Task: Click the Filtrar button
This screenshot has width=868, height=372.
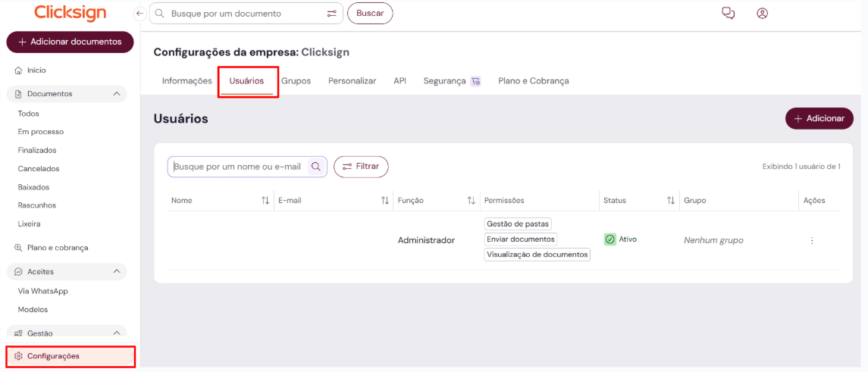Action: 361,167
